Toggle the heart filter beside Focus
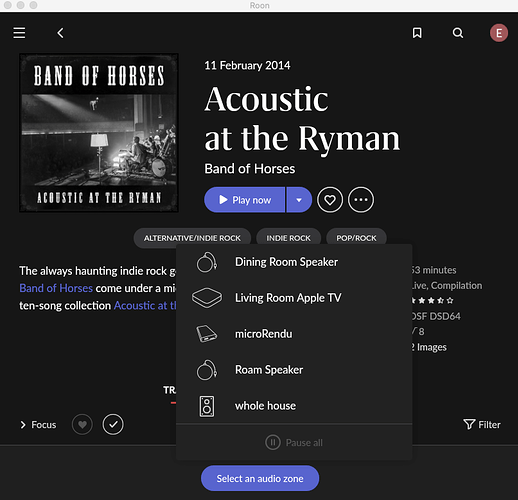This screenshot has height=500, width=518. pyautogui.click(x=82, y=424)
